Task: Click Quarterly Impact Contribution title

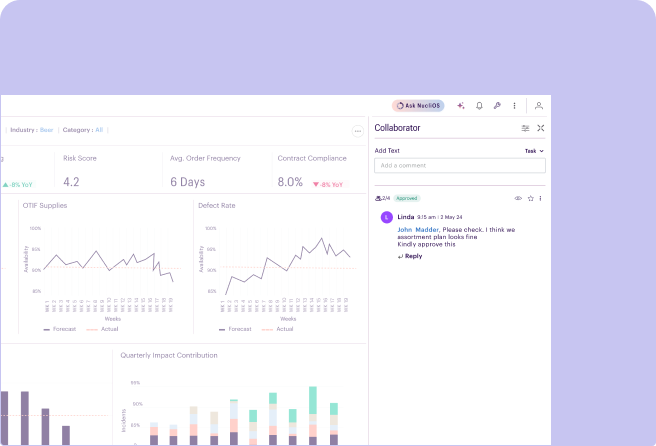Action: (x=169, y=355)
